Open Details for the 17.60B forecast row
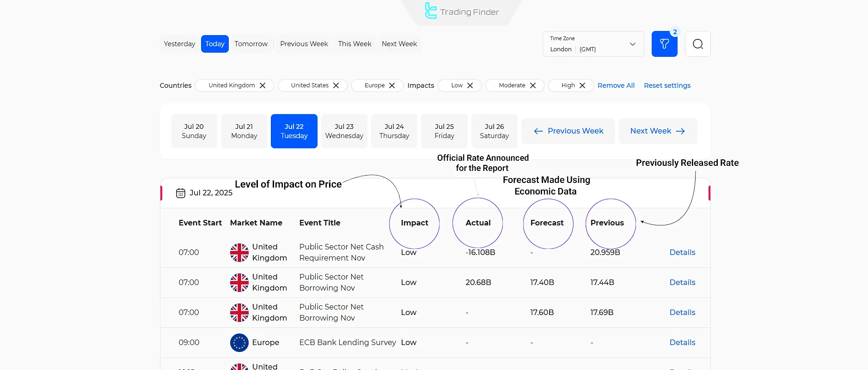 coord(682,312)
